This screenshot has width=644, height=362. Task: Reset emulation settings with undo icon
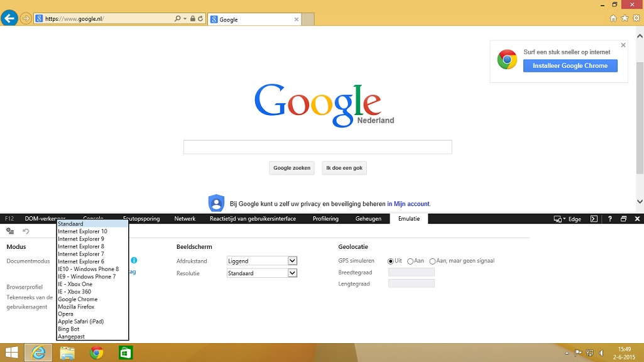(26, 231)
